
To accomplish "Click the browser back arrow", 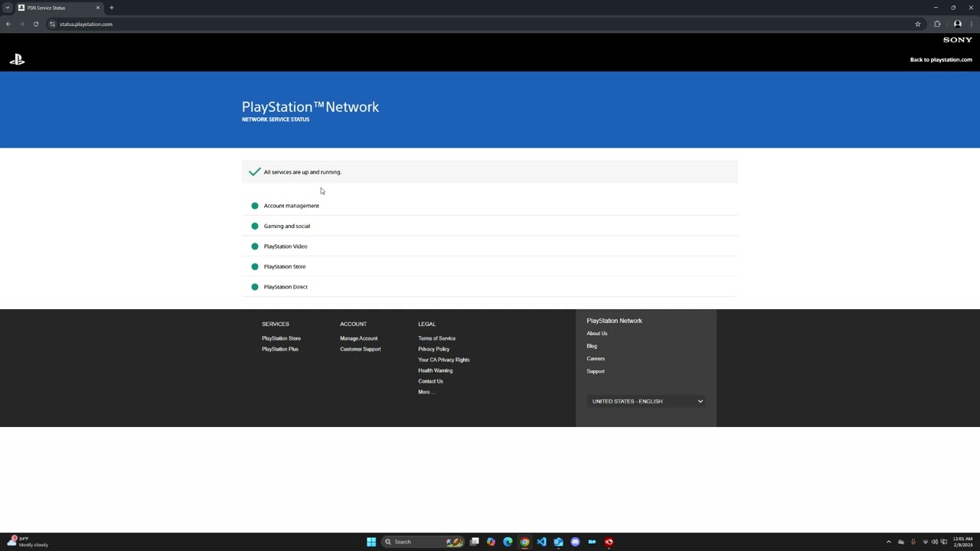I will coord(8,24).
